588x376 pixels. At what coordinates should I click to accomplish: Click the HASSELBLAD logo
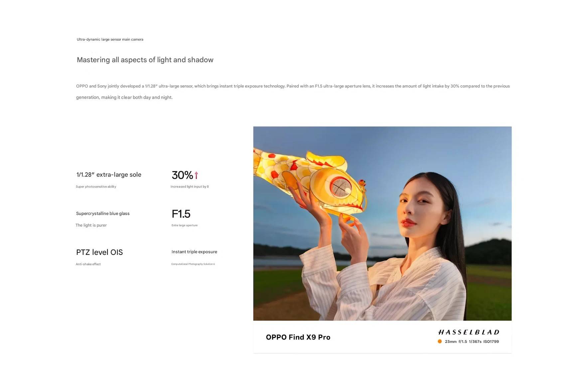point(469,332)
